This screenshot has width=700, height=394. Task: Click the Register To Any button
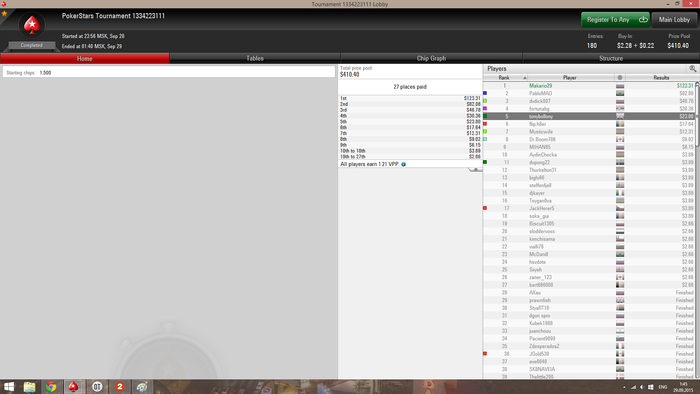(x=615, y=20)
